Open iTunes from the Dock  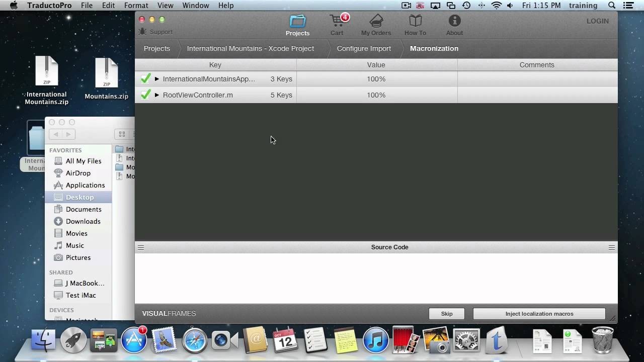[x=375, y=340]
